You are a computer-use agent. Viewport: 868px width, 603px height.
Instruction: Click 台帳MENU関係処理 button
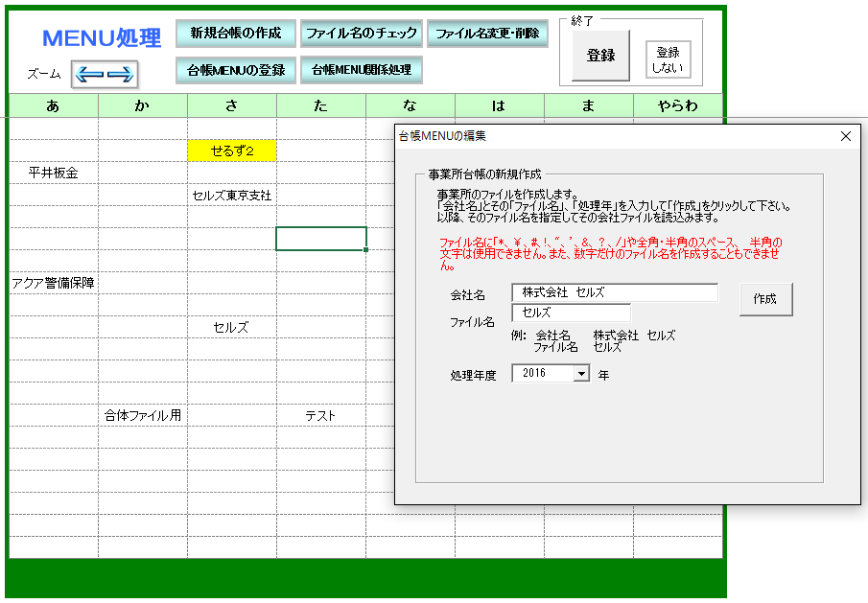pyautogui.click(x=362, y=70)
